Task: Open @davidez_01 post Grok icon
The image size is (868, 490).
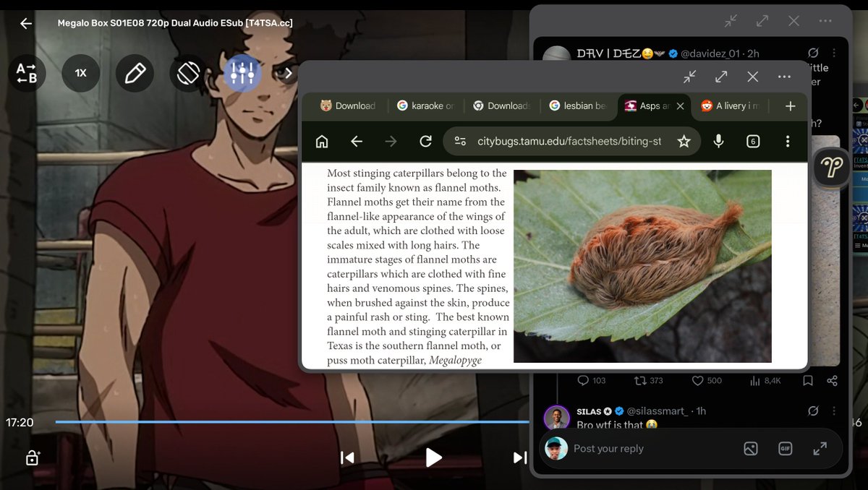Action: pyautogui.click(x=813, y=53)
